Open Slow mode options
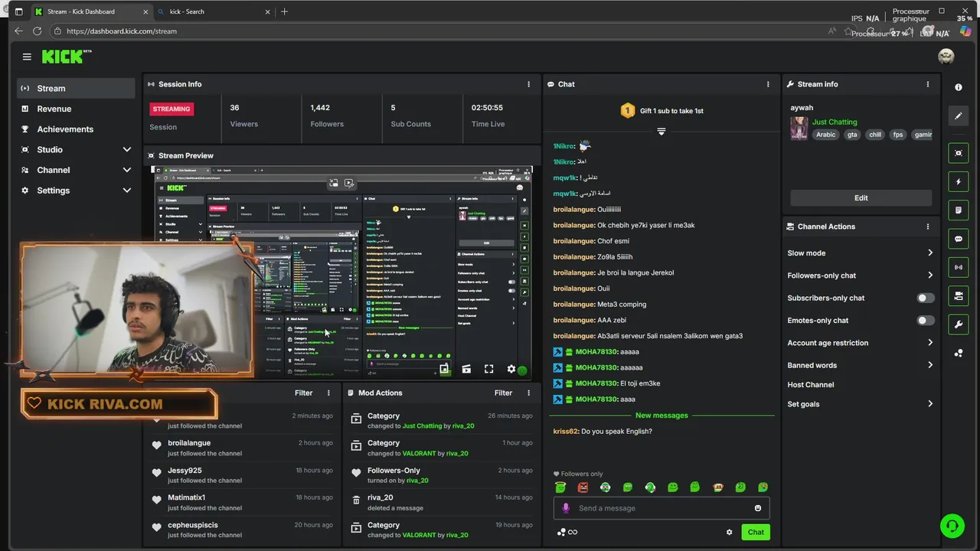 point(860,253)
